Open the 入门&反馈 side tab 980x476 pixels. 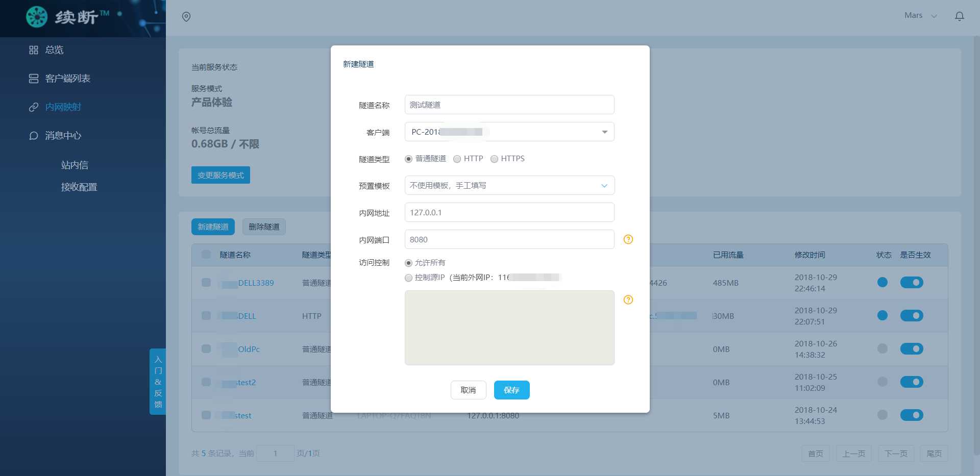[158, 382]
